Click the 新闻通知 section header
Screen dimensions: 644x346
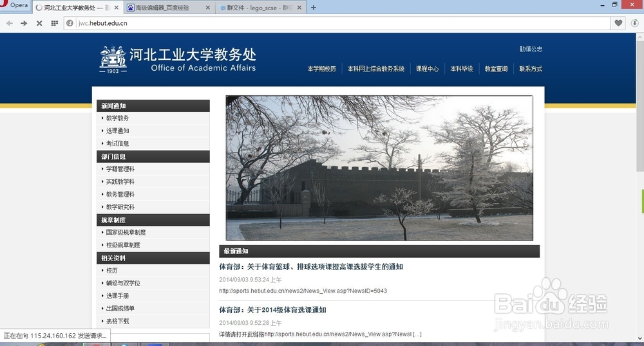pyautogui.click(x=153, y=105)
